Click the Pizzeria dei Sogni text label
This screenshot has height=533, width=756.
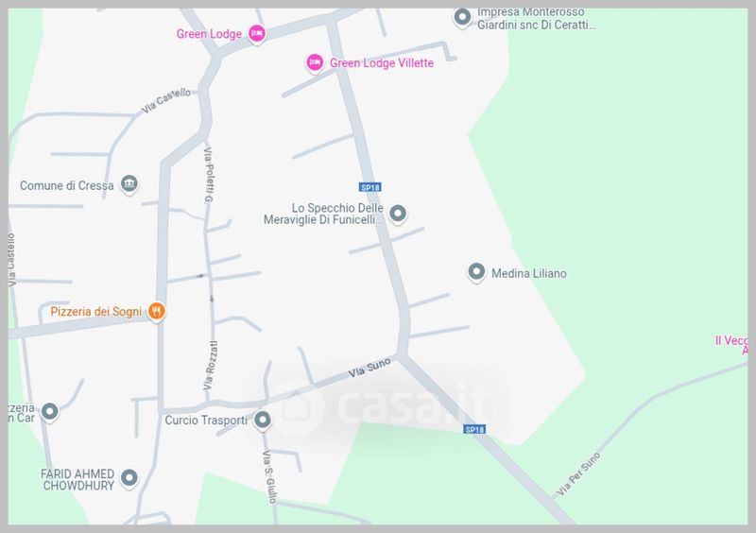pos(96,312)
